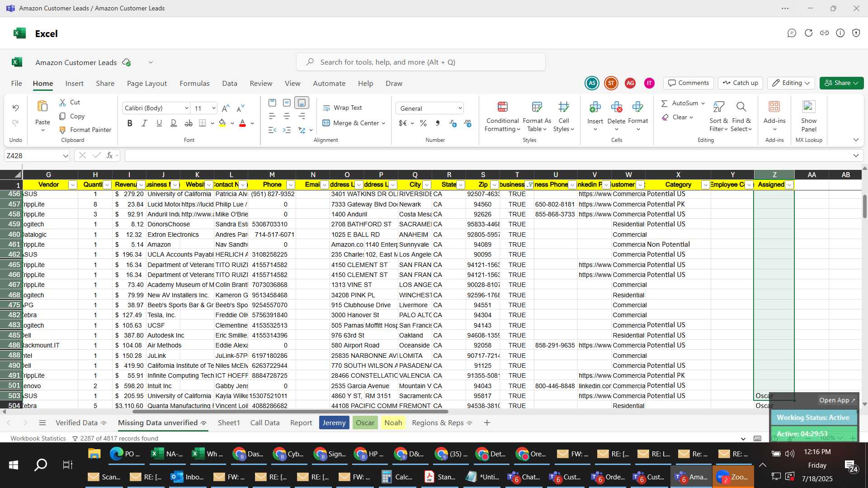Viewport: 868px width, 488px height.
Task: Click the Comments button
Action: coord(688,83)
